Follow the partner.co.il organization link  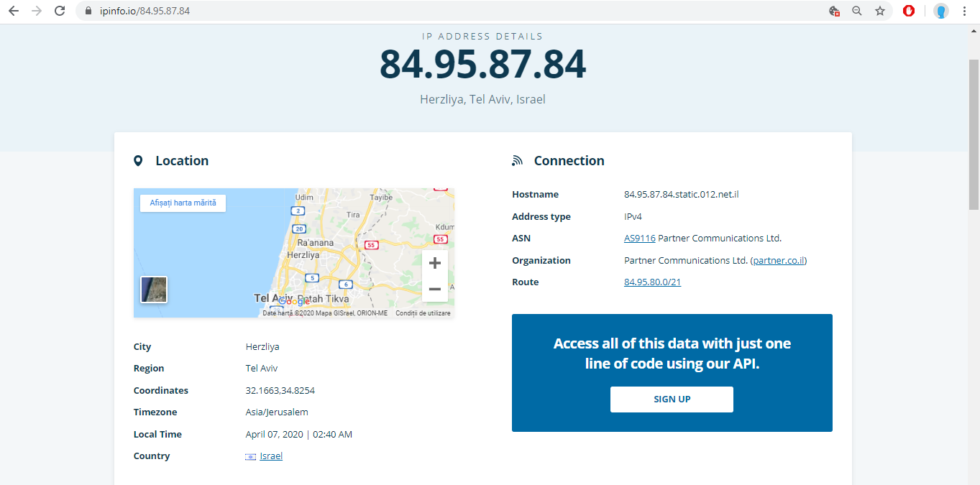779,261
